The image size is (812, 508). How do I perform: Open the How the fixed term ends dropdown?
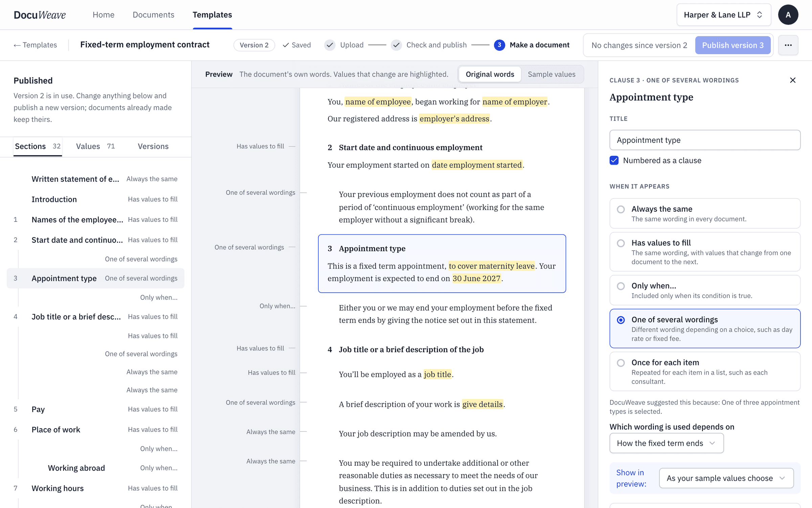pos(667,443)
